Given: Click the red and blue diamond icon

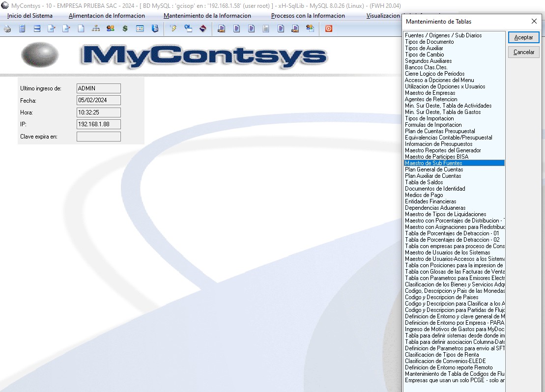Looking at the screenshot, I should coord(202,28).
